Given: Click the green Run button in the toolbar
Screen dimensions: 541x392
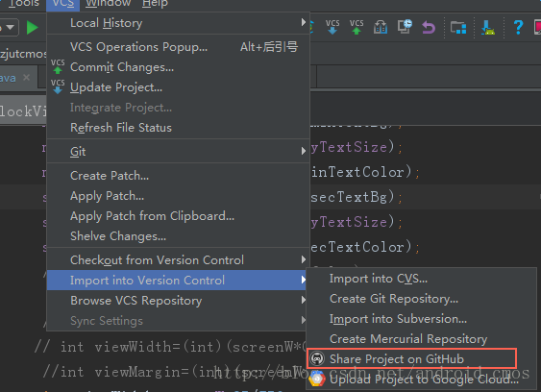Looking at the screenshot, I should point(32,27).
